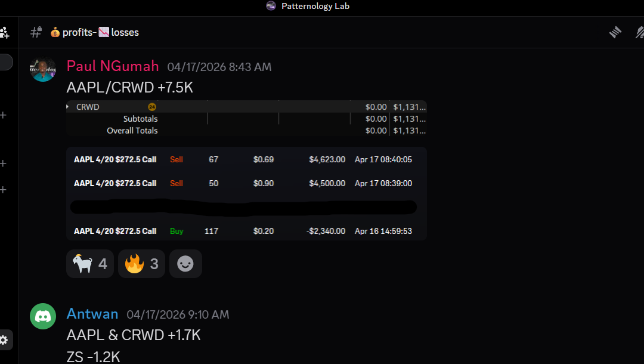644x364 pixels.
Task: Open Paul NGumah's profile avatar
Action: coord(43,69)
